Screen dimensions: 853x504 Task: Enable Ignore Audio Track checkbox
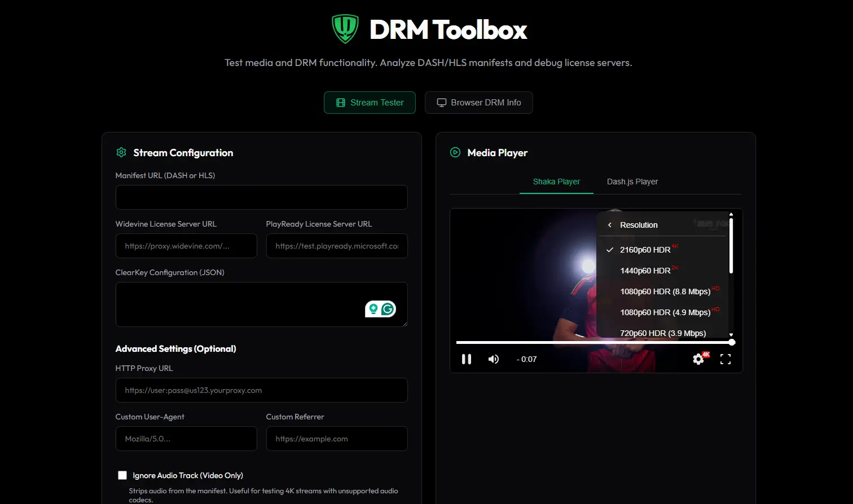point(122,475)
